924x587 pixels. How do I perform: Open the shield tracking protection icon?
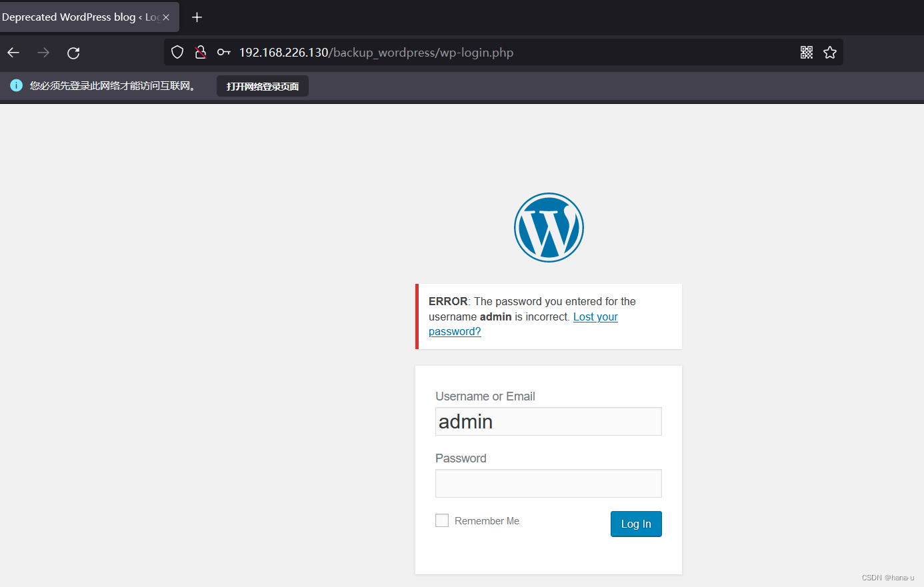(x=177, y=52)
